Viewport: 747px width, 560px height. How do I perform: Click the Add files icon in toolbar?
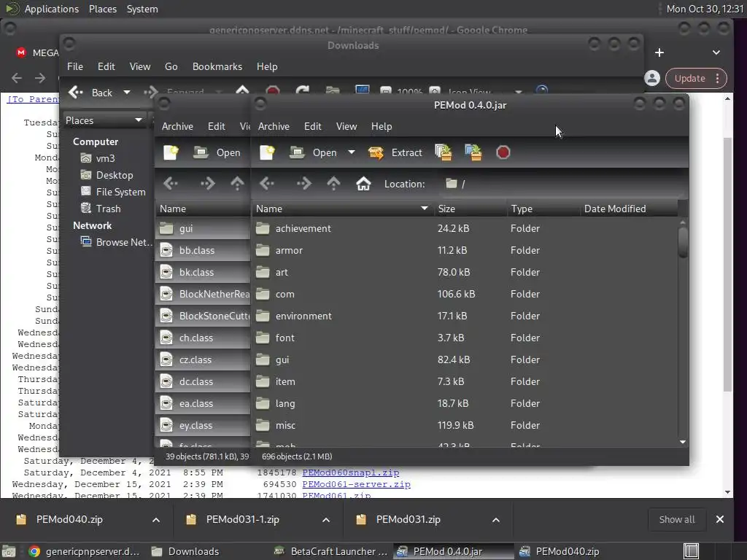pyautogui.click(x=444, y=152)
